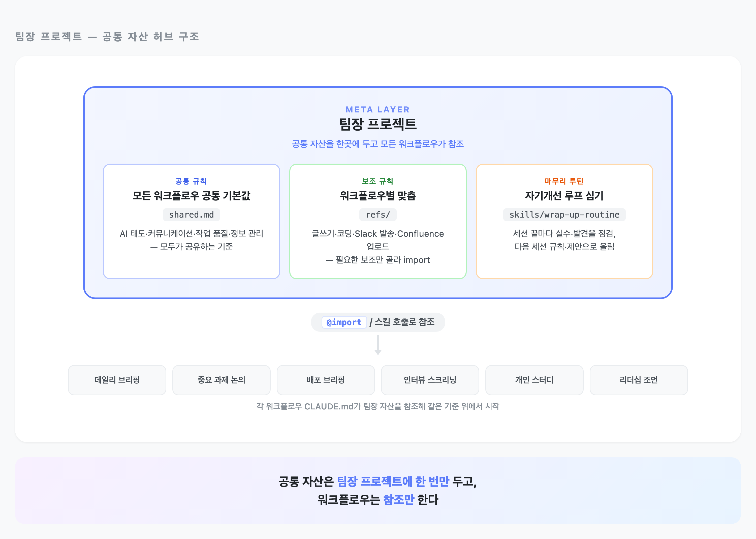Click the 개인 스터디 workflow pill
The height and width of the screenshot is (539, 756).
[x=534, y=380]
